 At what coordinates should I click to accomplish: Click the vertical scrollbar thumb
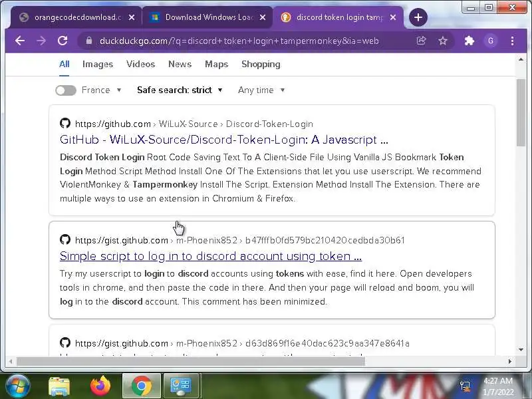[x=521, y=112]
